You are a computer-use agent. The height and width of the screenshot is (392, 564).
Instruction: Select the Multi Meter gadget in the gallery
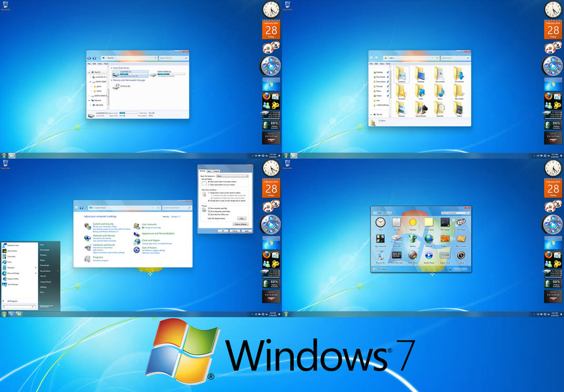tap(412, 257)
